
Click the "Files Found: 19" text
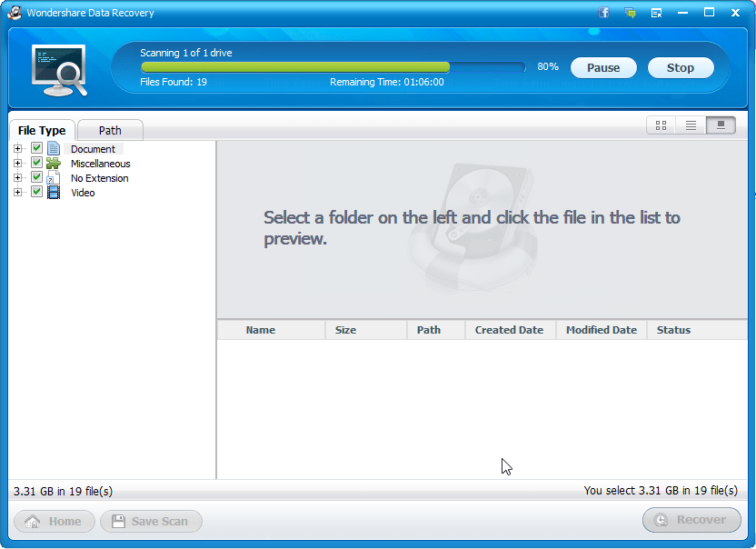coord(174,82)
